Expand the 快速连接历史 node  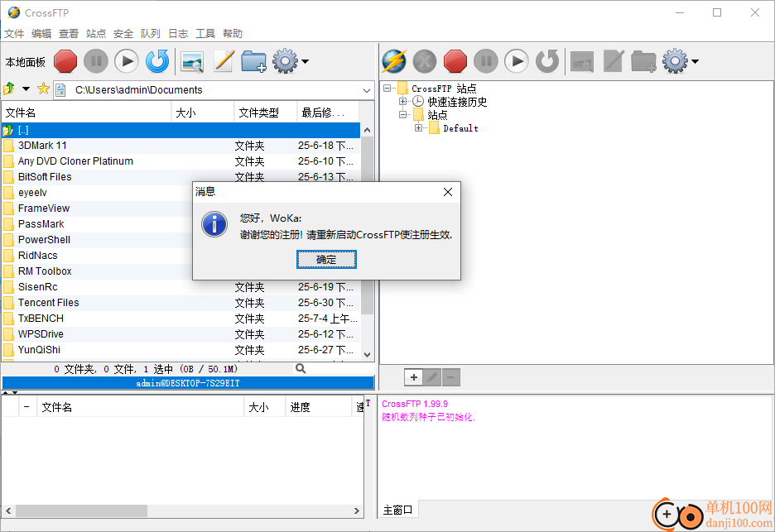(x=403, y=101)
